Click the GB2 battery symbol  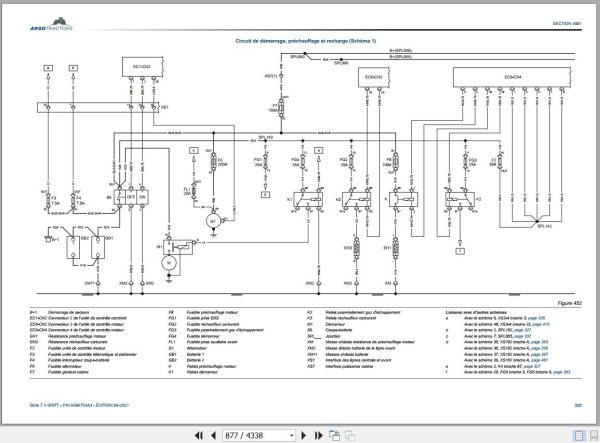tap(73, 248)
